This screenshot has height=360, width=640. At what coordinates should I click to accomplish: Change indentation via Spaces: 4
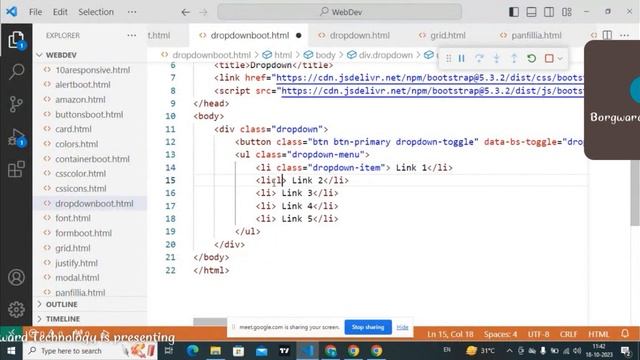[500, 334]
